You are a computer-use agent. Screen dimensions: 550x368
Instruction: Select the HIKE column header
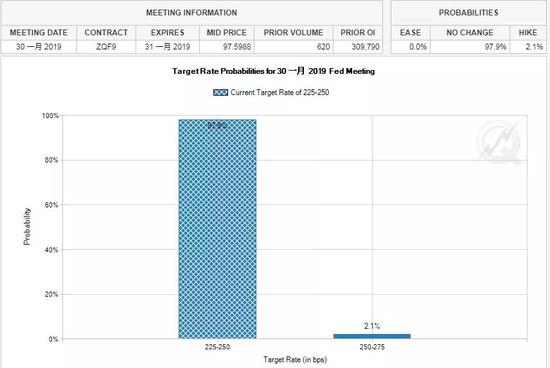pyautogui.click(x=528, y=33)
